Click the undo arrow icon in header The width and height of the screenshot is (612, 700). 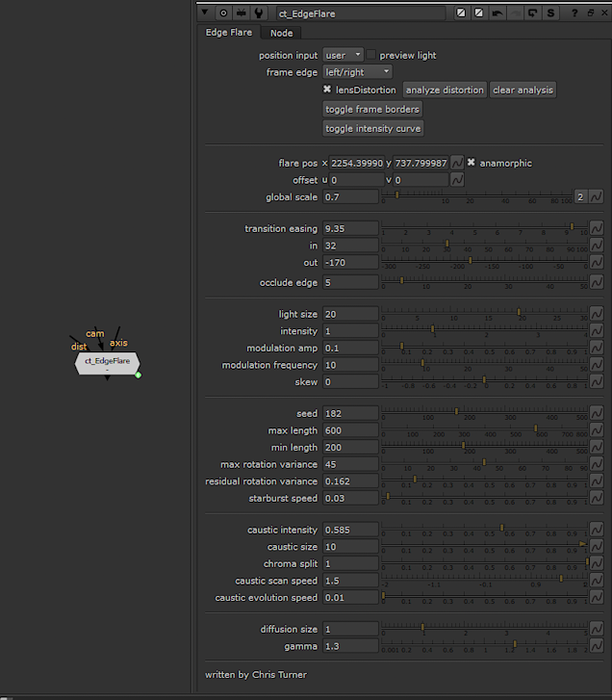coord(497,13)
